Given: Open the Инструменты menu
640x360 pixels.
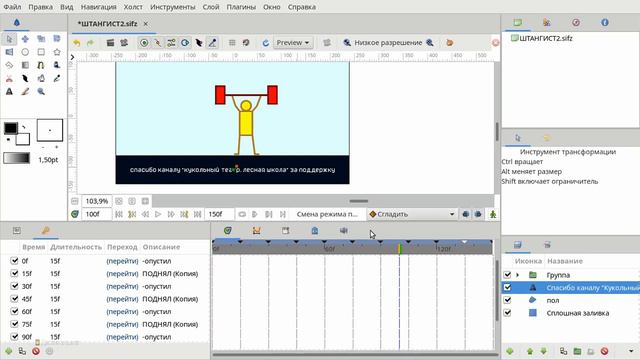Looking at the screenshot, I should (173, 7).
